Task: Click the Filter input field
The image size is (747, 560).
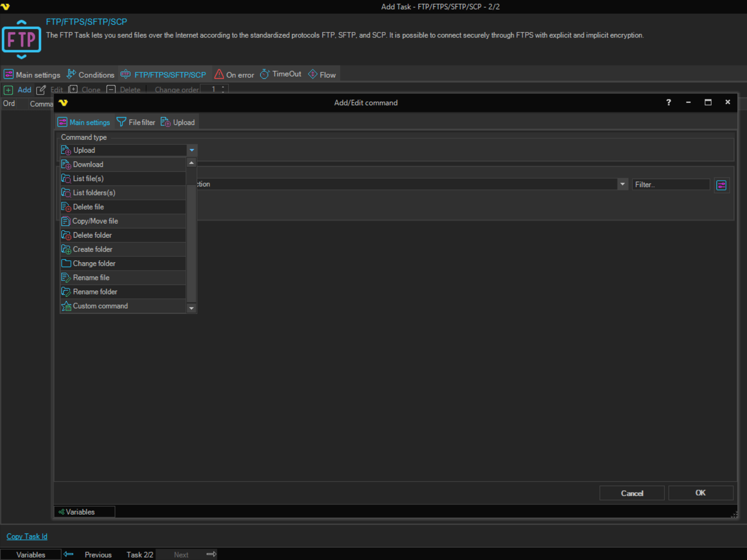Action: pos(671,185)
